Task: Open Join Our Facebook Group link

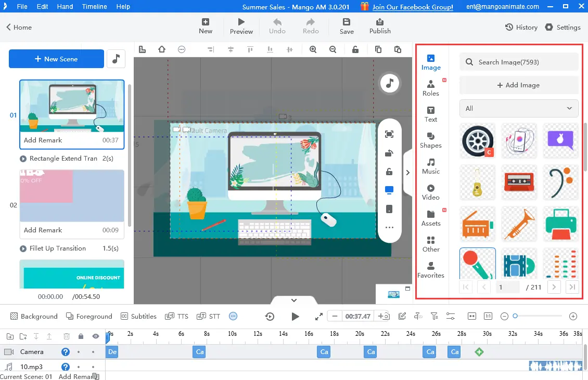Action: pos(413,7)
